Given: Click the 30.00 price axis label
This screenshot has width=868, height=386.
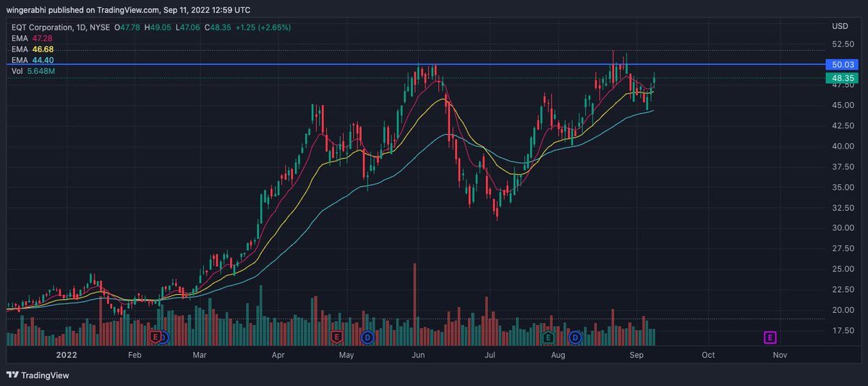Looking at the screenshot, I should pos(842,228).
